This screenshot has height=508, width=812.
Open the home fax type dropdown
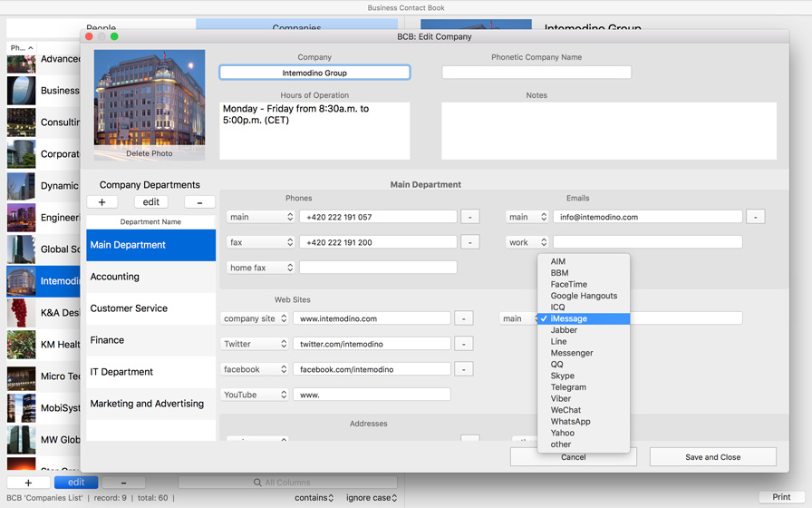(260, 268)
